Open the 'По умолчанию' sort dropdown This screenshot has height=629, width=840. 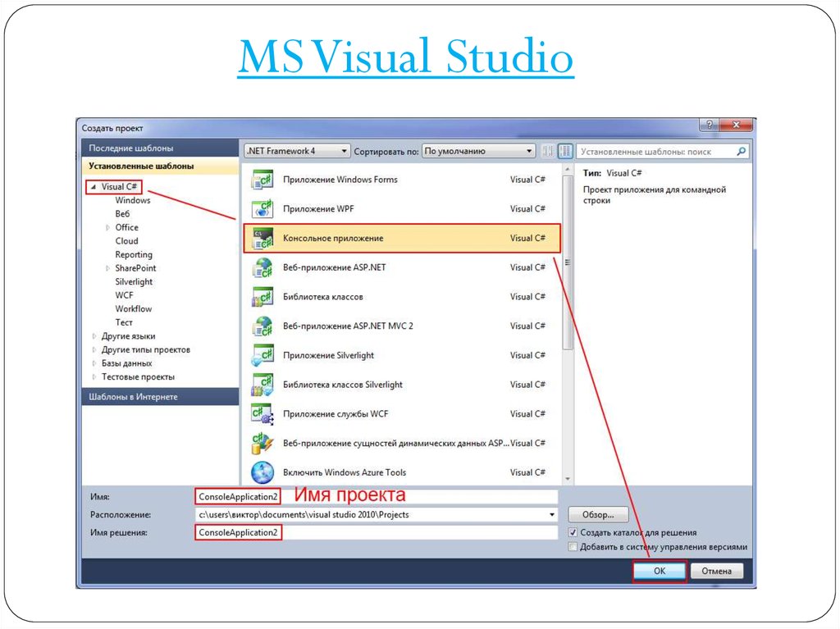pos(479,151)
